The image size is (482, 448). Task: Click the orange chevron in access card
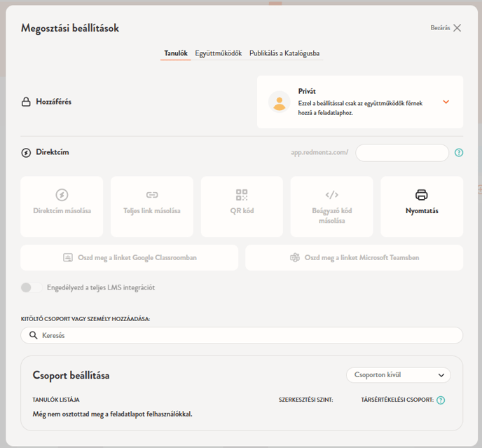coord(446,102)
